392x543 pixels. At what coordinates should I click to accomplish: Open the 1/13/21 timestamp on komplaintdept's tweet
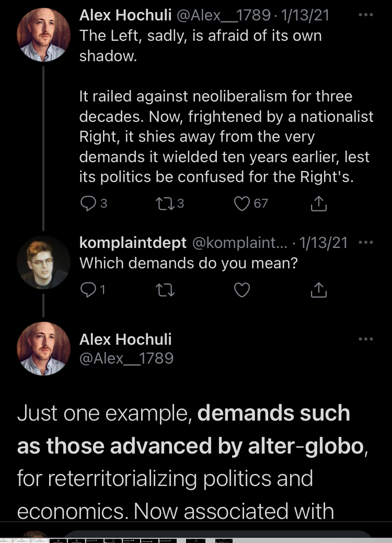click(x=323, y=243)
